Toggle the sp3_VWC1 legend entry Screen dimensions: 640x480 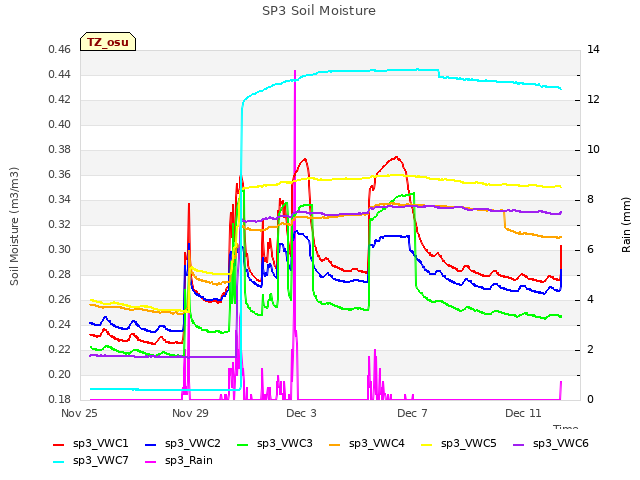(91, 443)
